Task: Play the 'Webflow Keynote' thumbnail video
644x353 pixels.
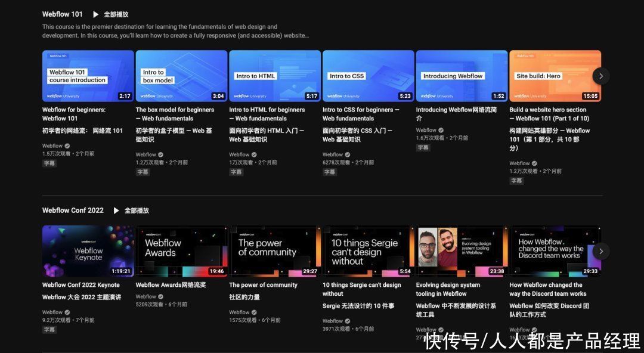Action: [88, 251]
